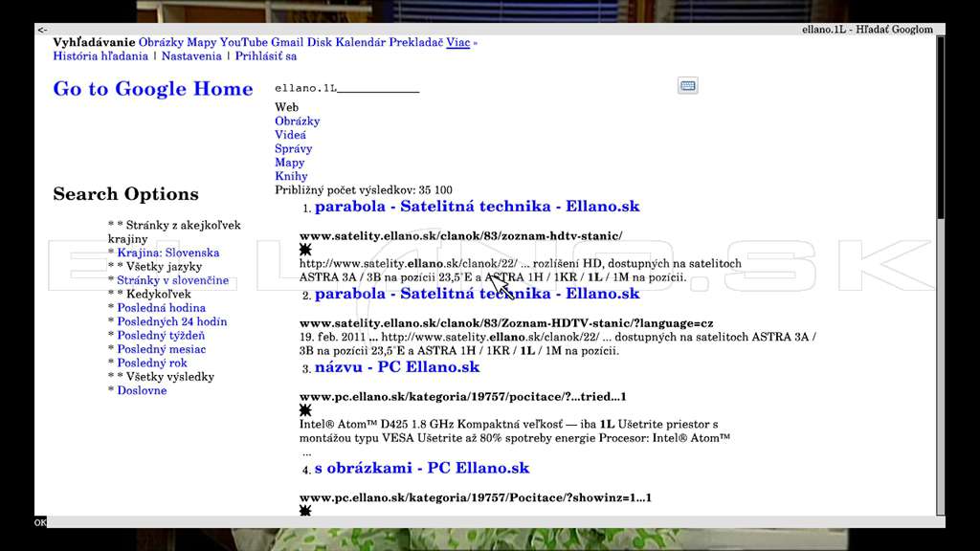Click the Všetky jazyky option text
The image size is (980, 551).
[164, 267]
